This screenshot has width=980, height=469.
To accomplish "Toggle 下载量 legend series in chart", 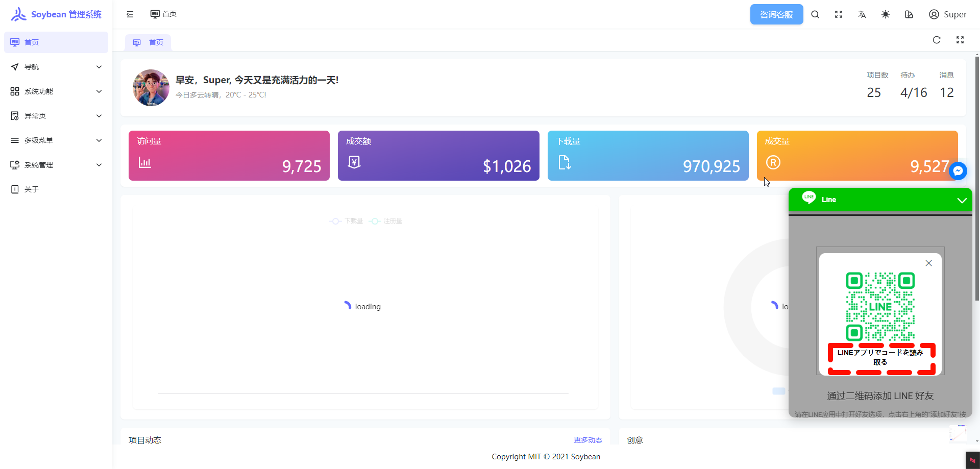I will click(347, 221).
